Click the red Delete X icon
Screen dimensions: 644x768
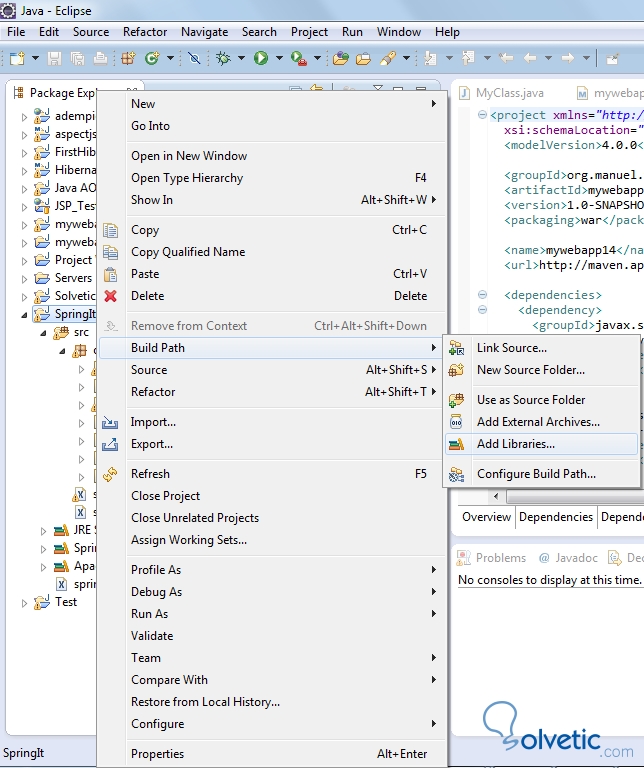pos(111,296)
